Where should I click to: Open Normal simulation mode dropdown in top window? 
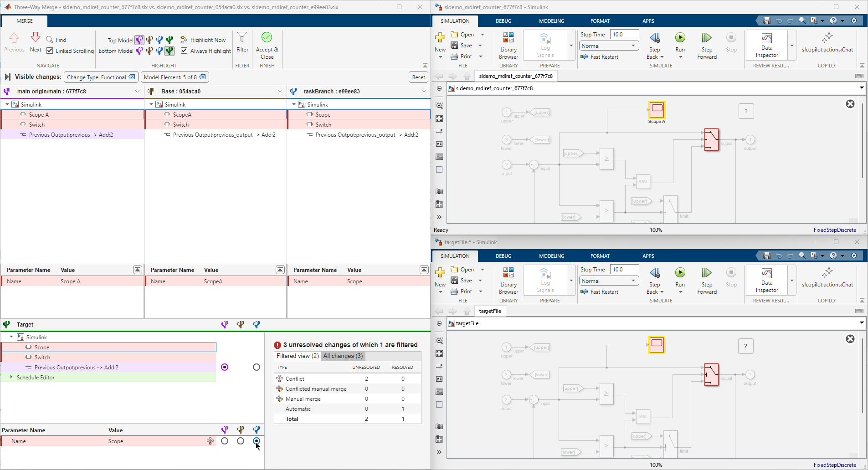(609, 46)
